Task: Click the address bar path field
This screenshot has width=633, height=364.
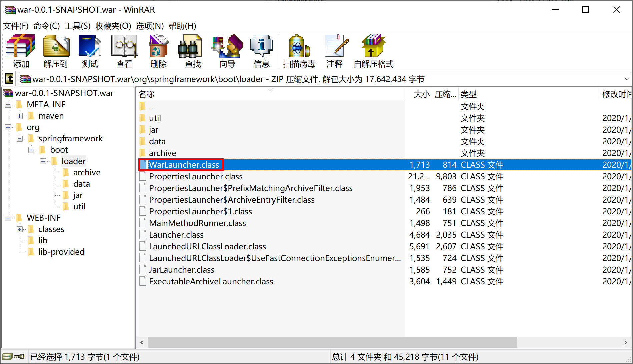Action: coord(325,79)
